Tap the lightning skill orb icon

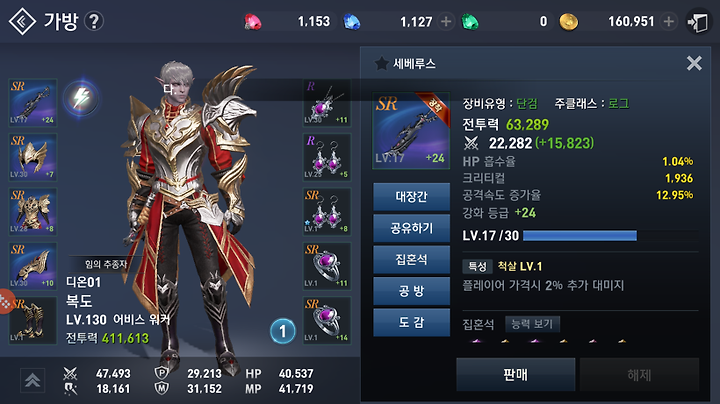click(x=81, y=98)
